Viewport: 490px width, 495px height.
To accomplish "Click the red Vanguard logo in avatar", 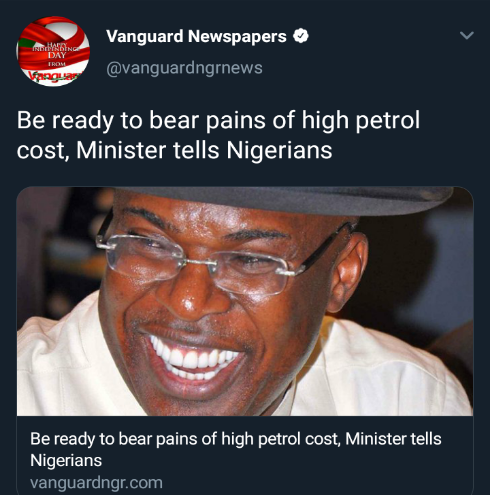I will 55,76.
